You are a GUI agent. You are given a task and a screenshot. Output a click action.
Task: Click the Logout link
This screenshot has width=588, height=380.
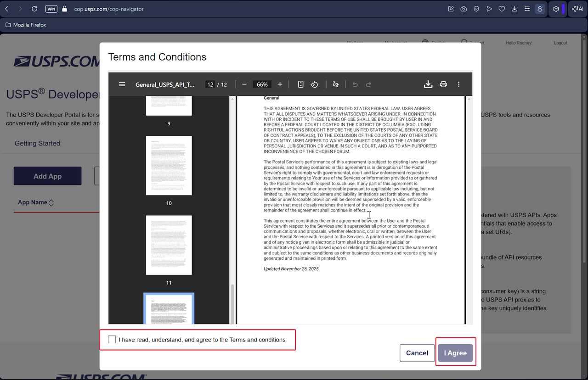tap(560, 43)
